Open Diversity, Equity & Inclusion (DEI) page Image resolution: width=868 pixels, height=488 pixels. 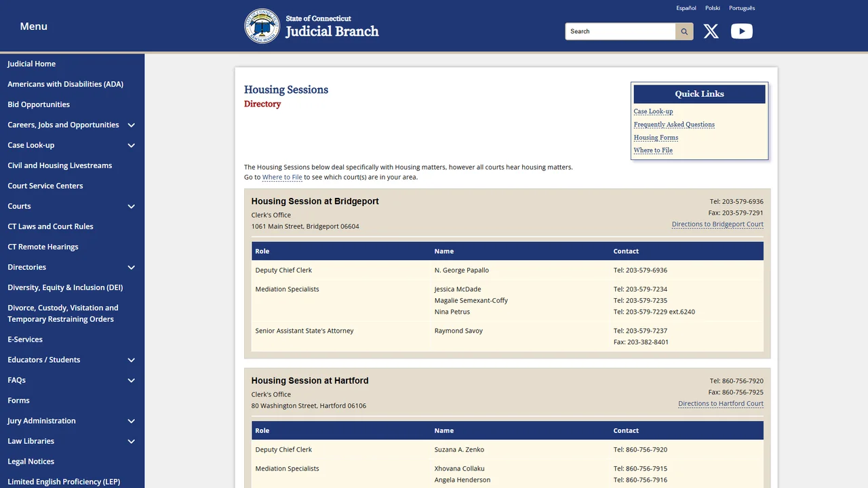point(65,287)
